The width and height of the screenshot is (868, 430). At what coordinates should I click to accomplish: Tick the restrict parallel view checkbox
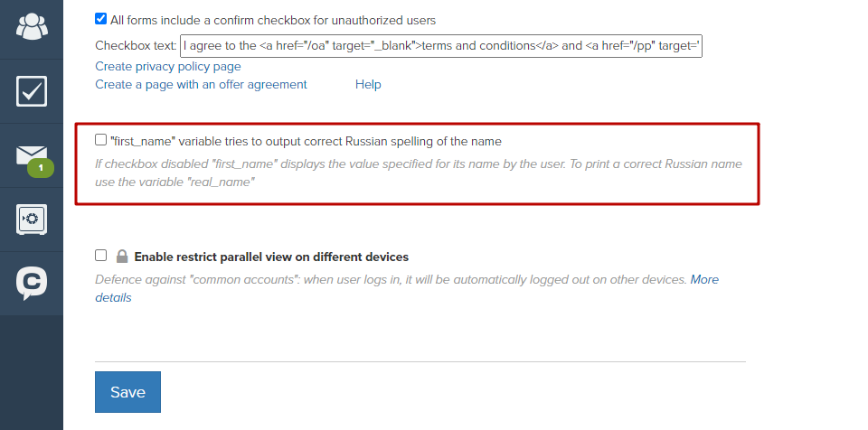coord(100,255)
